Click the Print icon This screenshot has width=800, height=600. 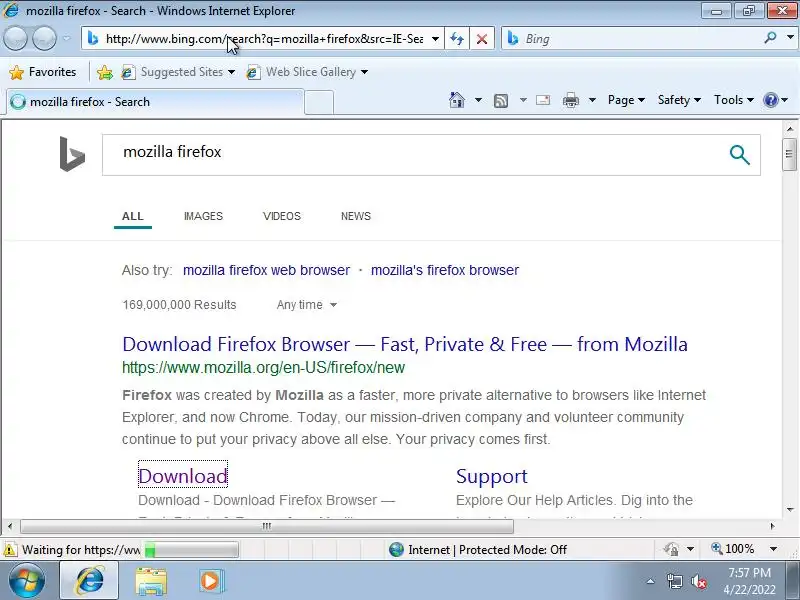tap(570, 101)
